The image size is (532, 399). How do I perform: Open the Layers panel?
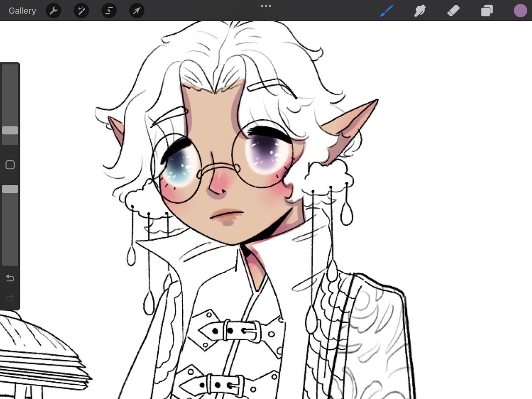[x=487, y=11]
